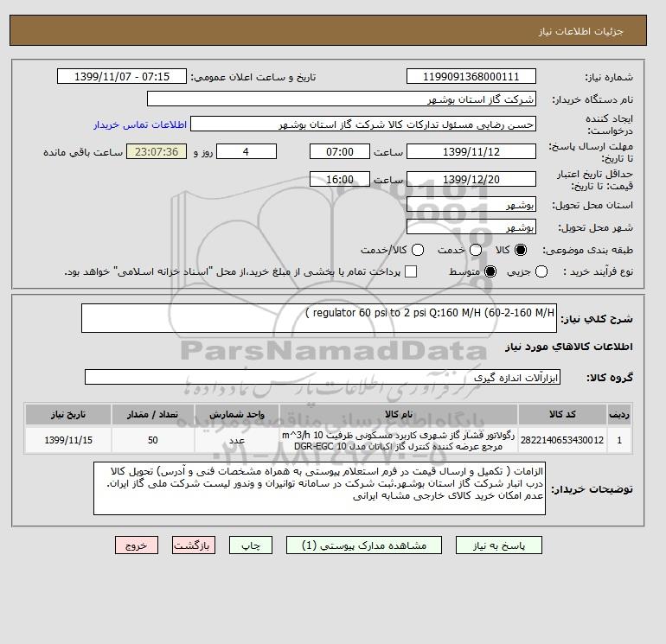Click product code 2822140653430012 cell
This screenshot has width=666, height=644.
(562, 440)
